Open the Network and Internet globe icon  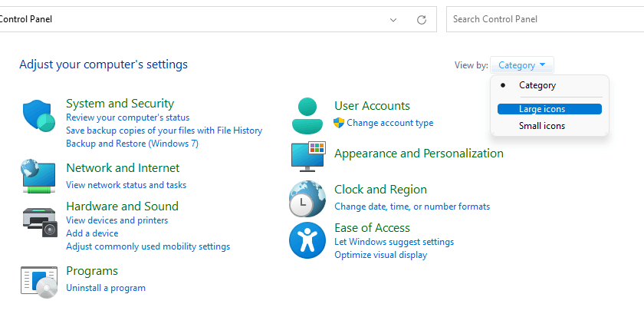[x=38, y=176]
